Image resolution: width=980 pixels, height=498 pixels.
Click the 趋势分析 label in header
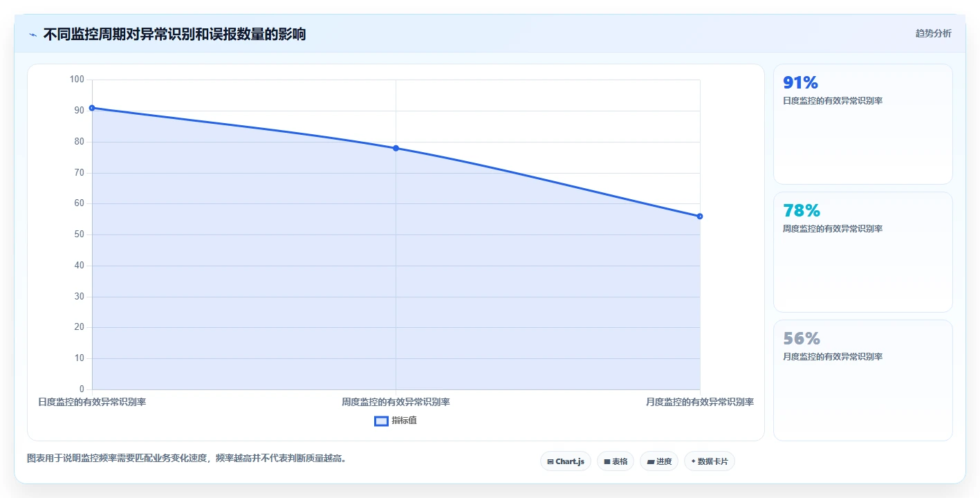(x=933, y=33)
